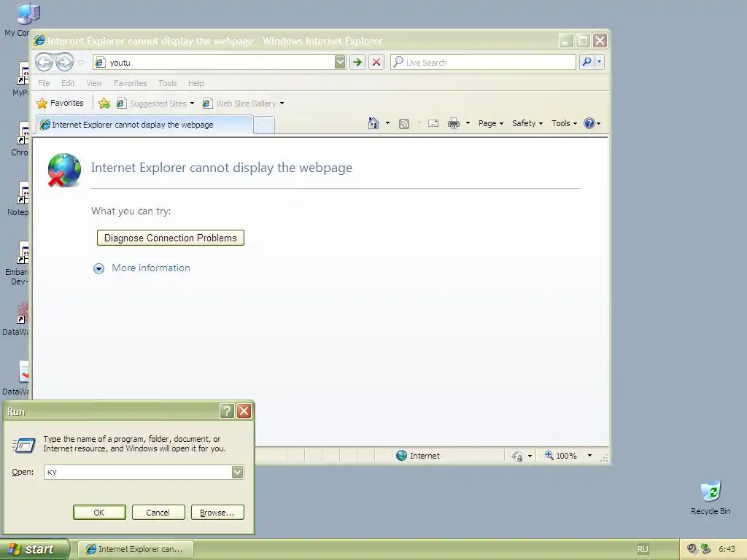Viewport: 747px width, 560px height.
Task: Select the tab Internet Explorer cannot display the webpage
Action: click(x=145, y=125)
